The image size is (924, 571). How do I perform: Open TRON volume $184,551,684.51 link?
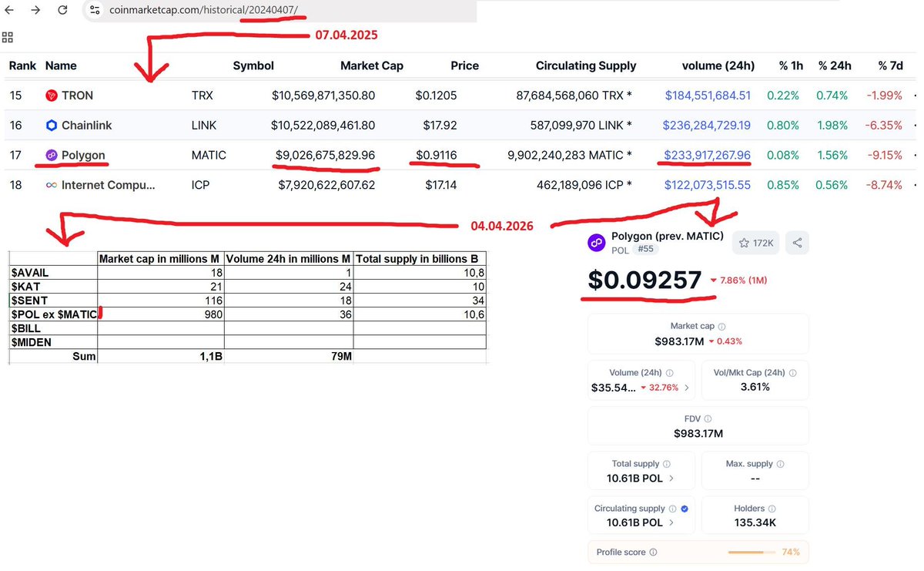(708, 96)
